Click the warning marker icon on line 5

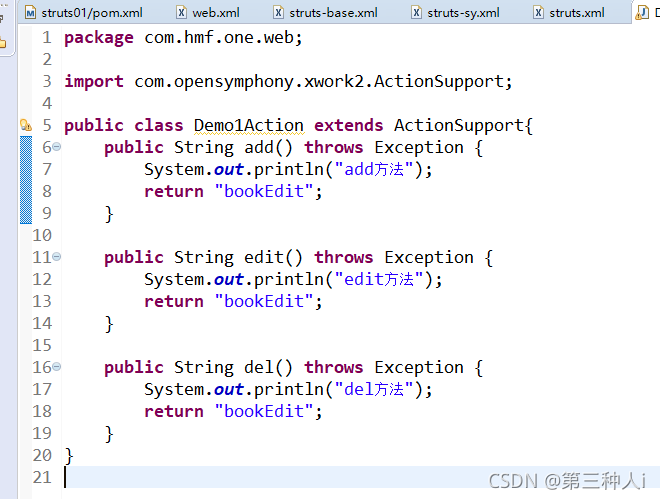[26, 125]
